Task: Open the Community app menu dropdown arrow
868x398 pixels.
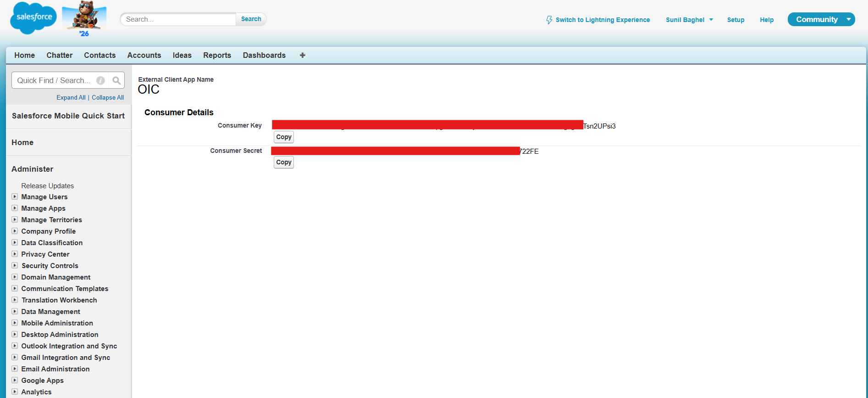Action: click(x=849, y=19)
